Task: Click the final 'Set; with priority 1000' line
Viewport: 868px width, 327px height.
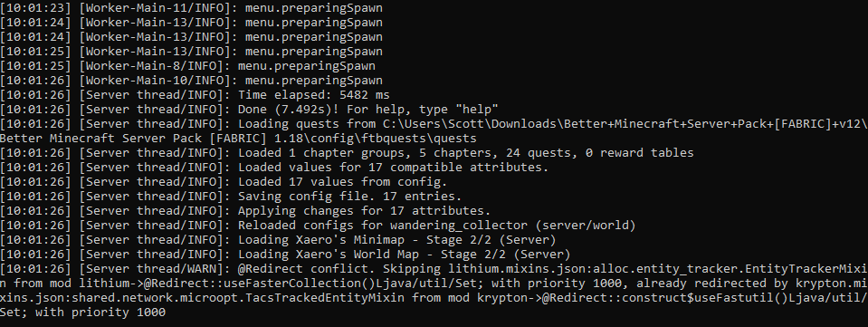Action: 83,312
